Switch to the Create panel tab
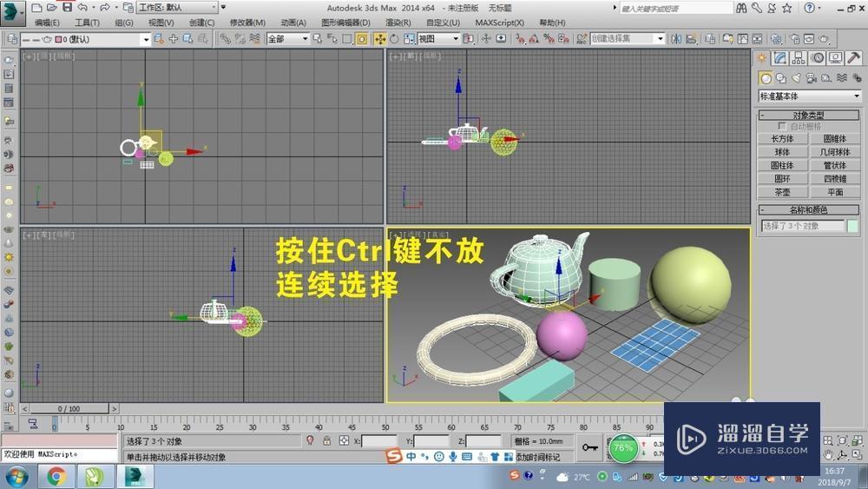 (762, 57)
